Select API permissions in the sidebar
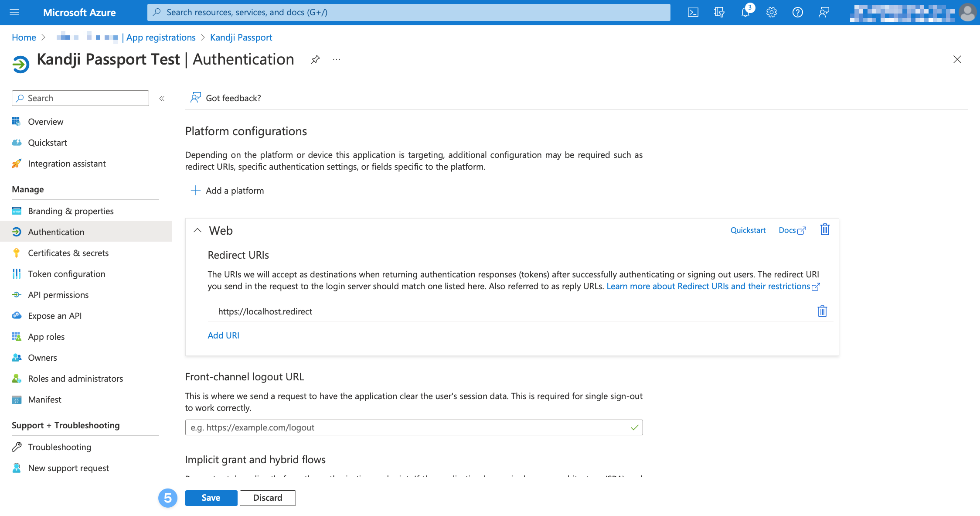Image resolution: width=980 pixels, height=516 pixels. (x=58, y=294)
